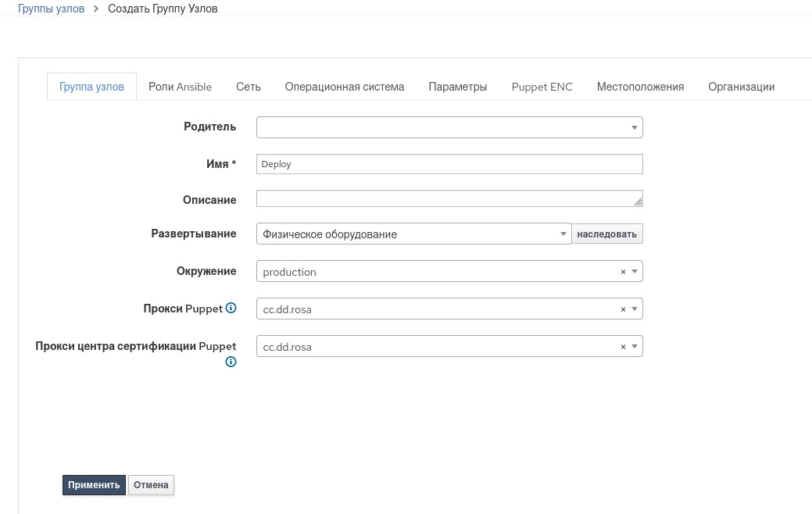812x514 pixels.
Task: Open the Сеть tab
Action: [249, 87]
